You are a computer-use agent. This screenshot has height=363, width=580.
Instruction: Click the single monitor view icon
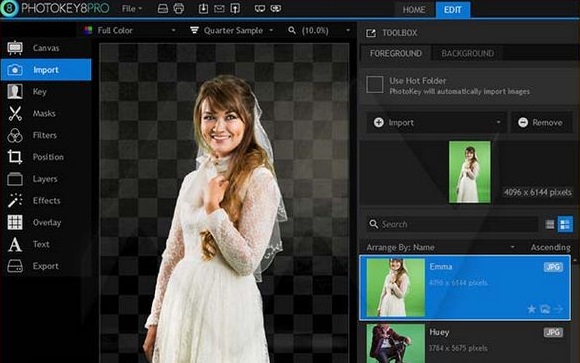[260, 9]
